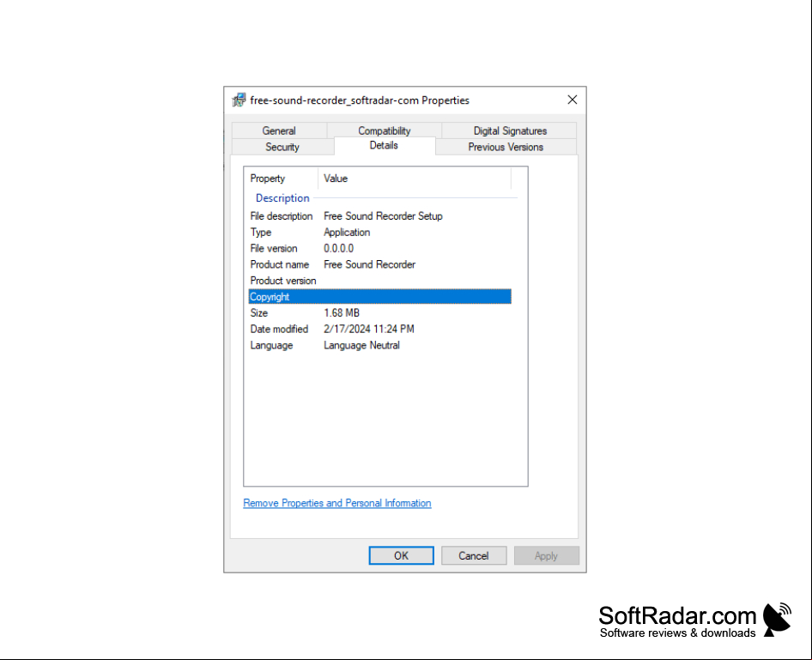Click the value 2/17/2024 11:24 PM
The image size is (812, 660).
tap(369, 330)
